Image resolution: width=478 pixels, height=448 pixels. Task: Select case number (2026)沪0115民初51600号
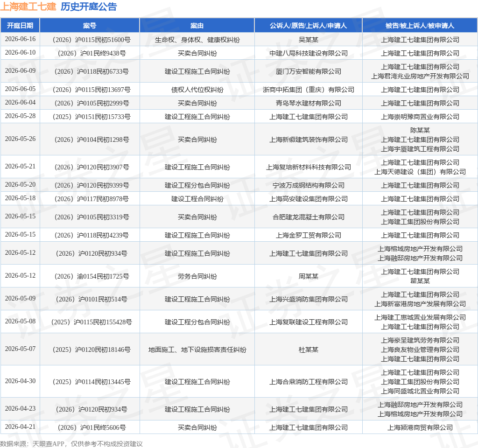click(91, 40)
